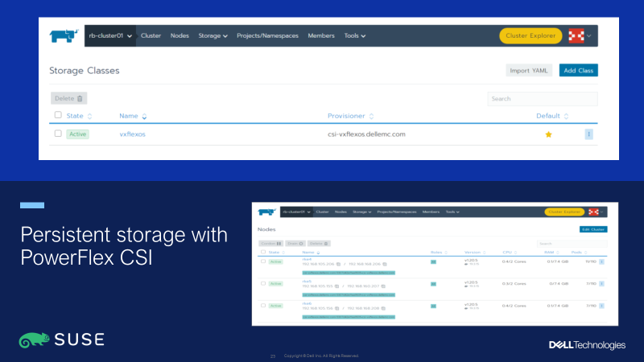The image size is (644, 362).
Task: Sort Storage Classes by the State sort arrows
Action: (x=89, y=116)
